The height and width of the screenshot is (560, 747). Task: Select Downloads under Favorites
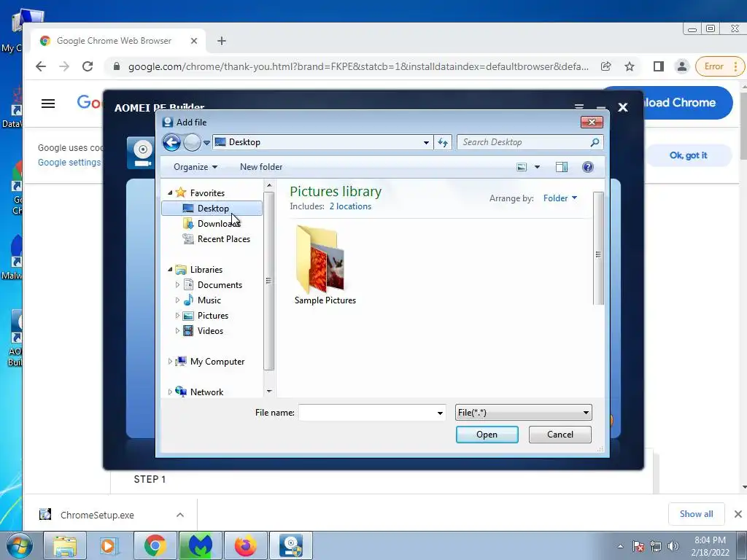[219, 223]
